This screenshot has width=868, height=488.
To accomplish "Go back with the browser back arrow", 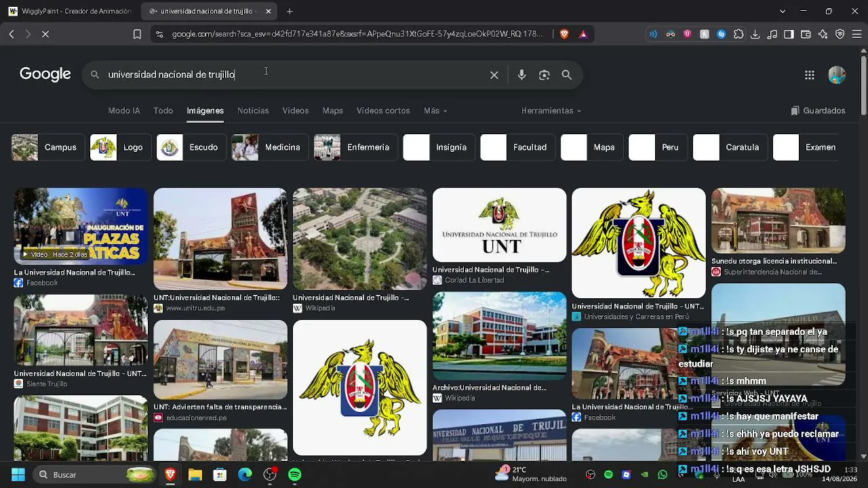I will click(12, 34).
